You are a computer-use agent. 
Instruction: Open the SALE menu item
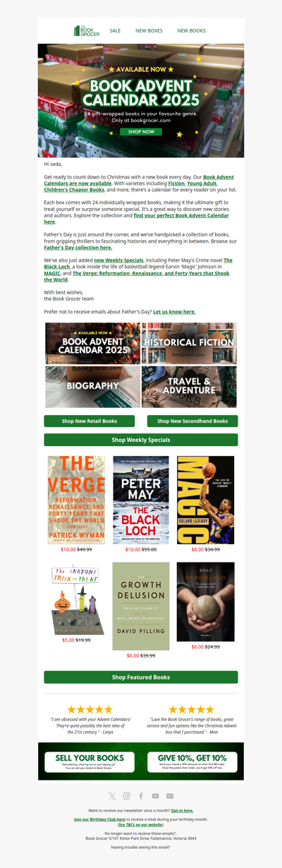[x=115, y=31]
